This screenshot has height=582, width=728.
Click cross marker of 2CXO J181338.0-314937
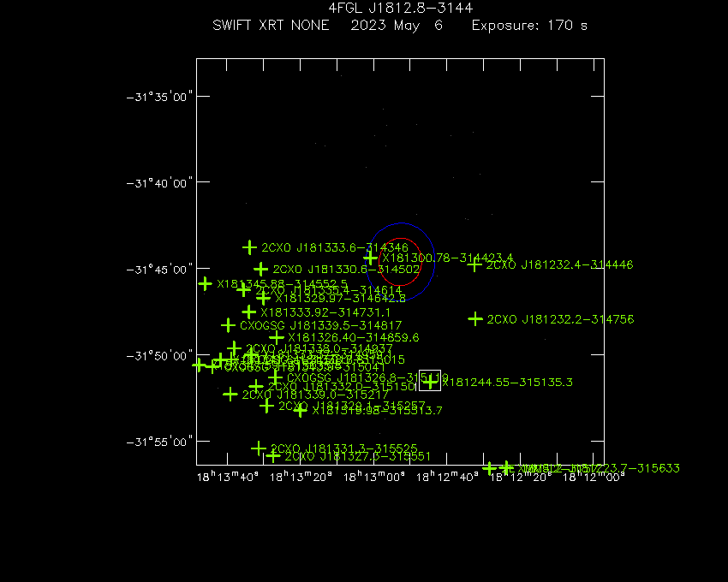234,348
